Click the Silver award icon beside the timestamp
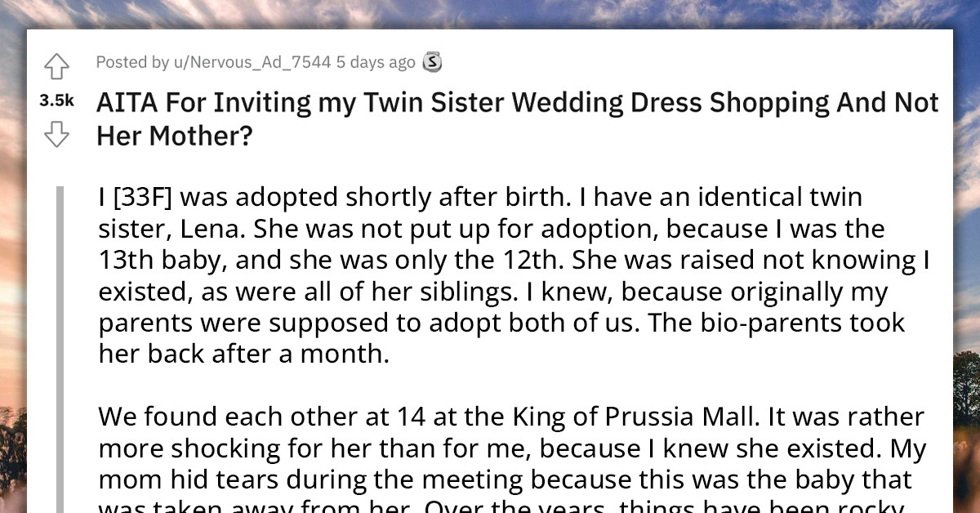The width and height of the screenshot is (980, 513). point(431,61)
